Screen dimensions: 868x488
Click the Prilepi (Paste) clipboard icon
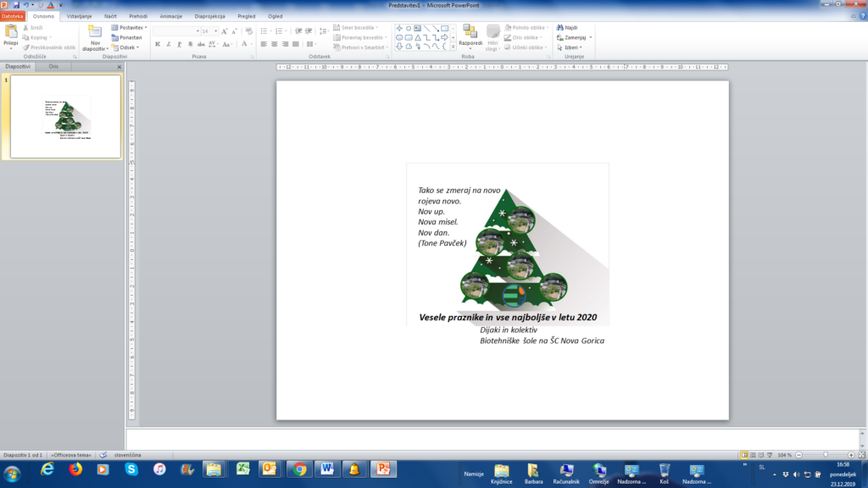[x=10, y=31]
